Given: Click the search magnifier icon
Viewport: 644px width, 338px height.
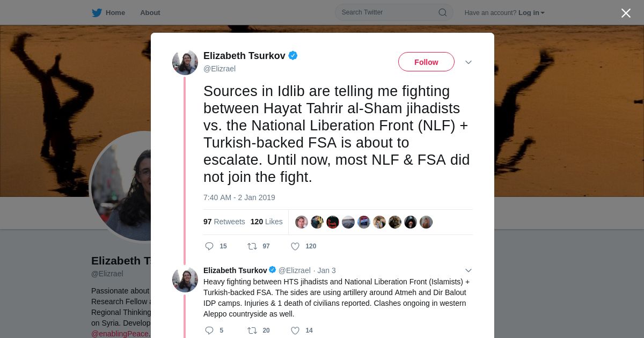Looking at the screenshot, I should [442, 13].
